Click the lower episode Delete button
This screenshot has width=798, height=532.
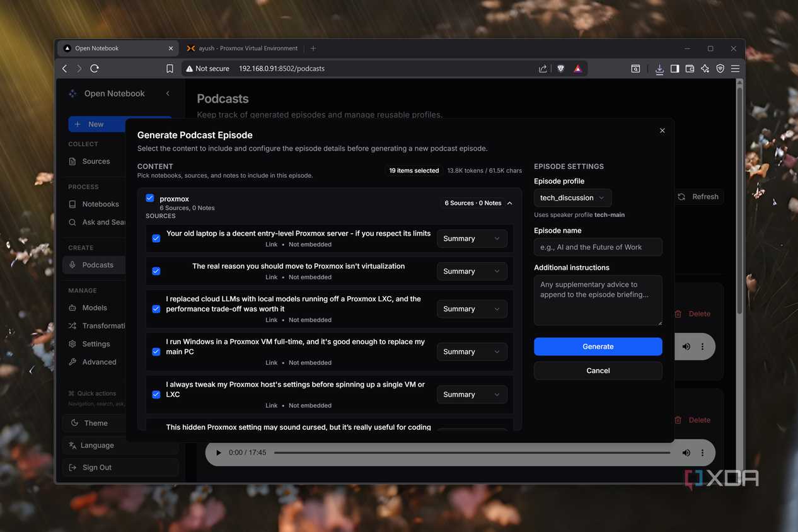pos(692,420)
